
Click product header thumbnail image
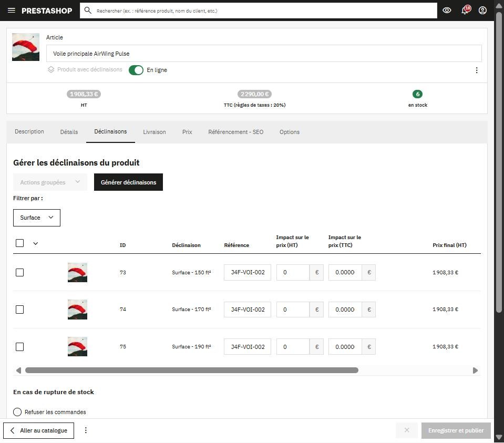pyautogui.click(x=26, y=47)
